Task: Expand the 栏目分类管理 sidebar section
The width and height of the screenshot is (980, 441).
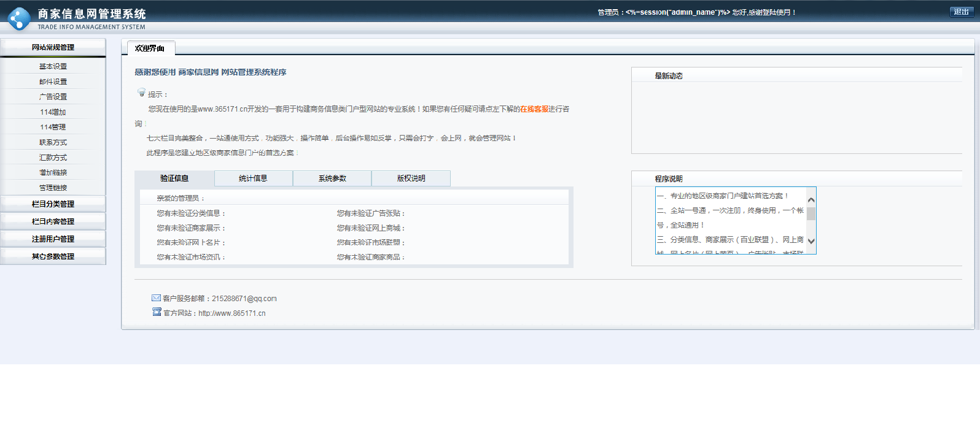Action: click(53, 204)
